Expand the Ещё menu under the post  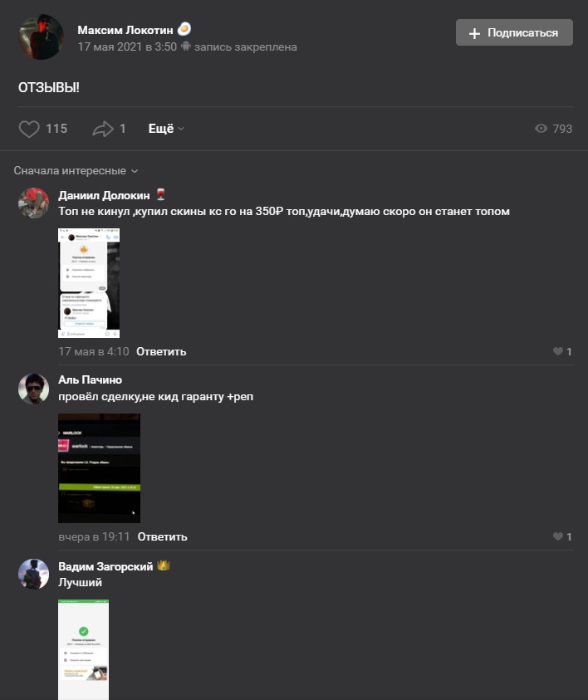click(166, 129)
